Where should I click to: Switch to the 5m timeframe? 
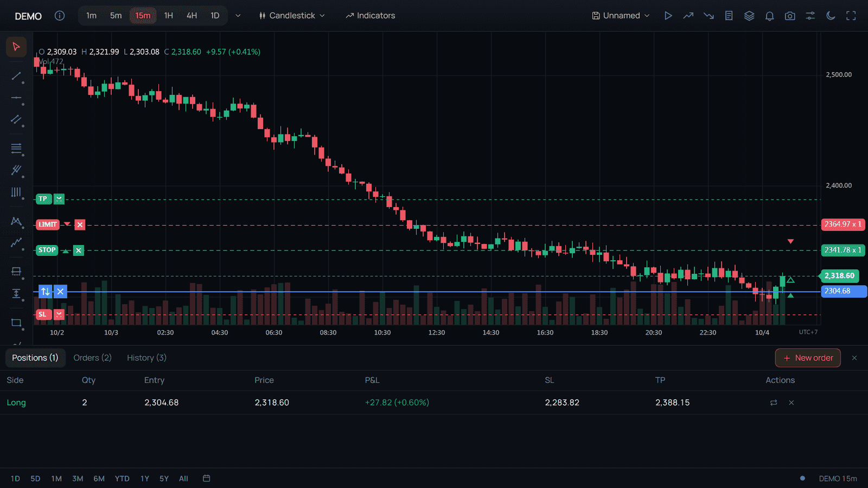(x=116, y=16)
